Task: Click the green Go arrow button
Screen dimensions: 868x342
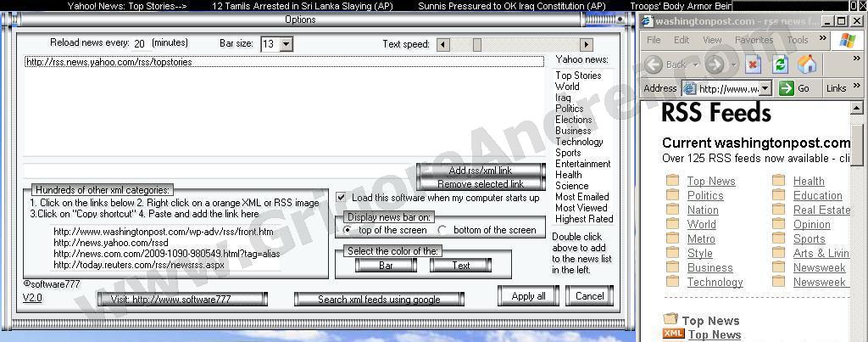Action: coord(786,88)
